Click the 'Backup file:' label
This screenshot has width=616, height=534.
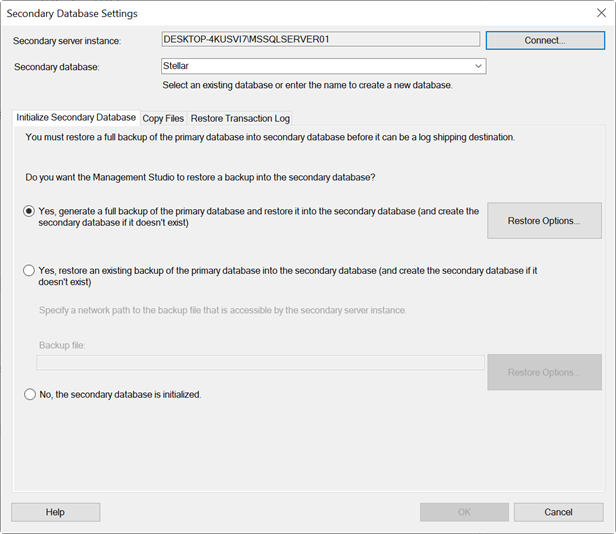point(62,345)
